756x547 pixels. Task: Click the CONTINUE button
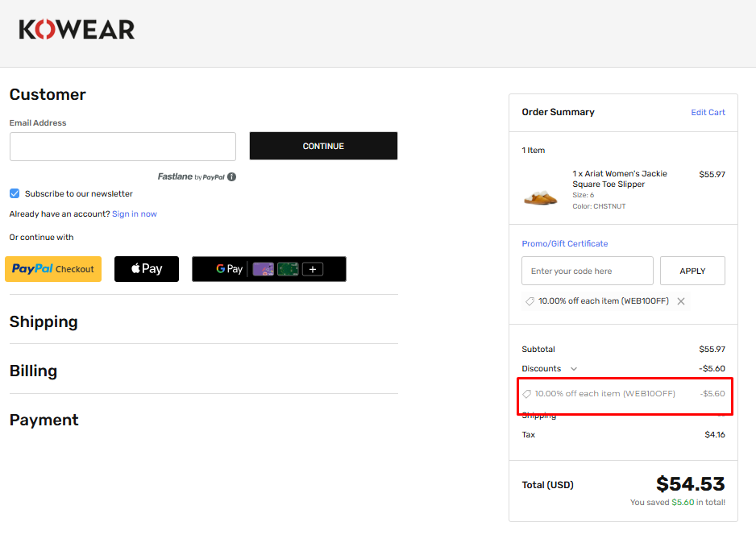pyautogui.click(x=323, y=146)
